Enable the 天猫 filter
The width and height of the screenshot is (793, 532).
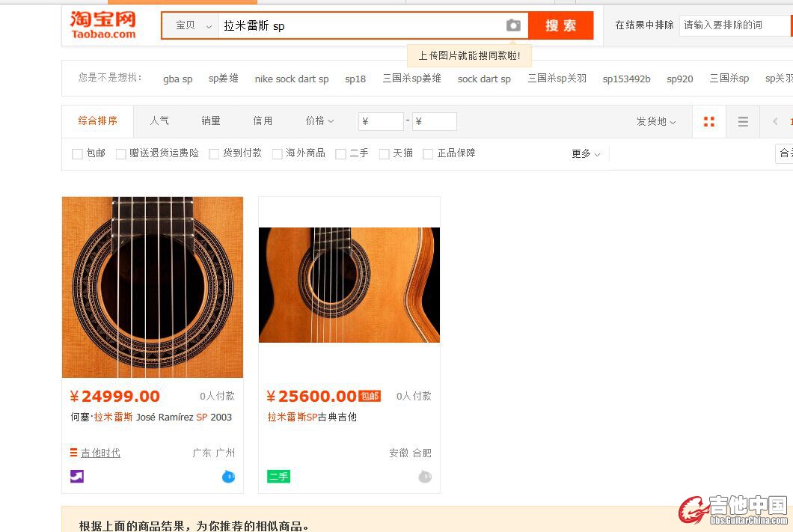(x=385, y=153)
